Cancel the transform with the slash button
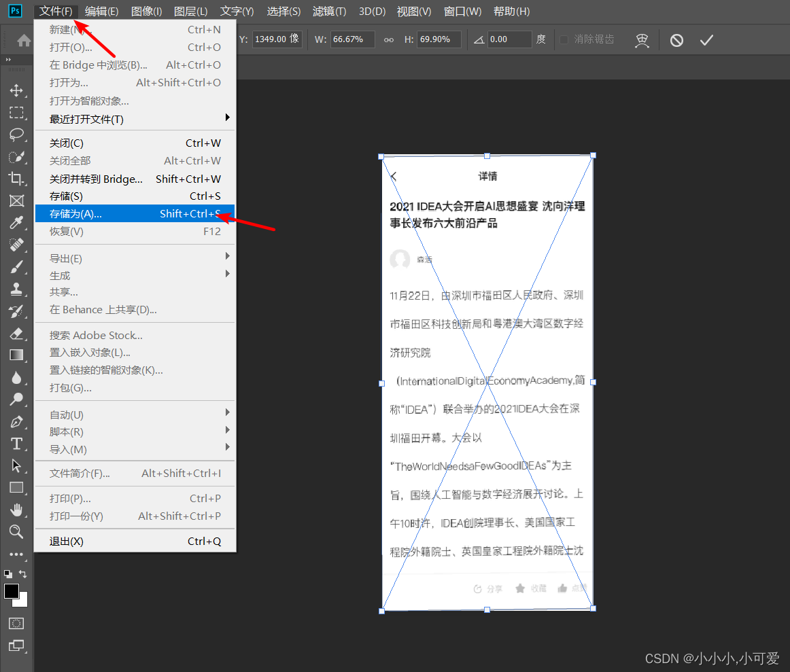This screenshot has width=790, height=672. point(676,40)
